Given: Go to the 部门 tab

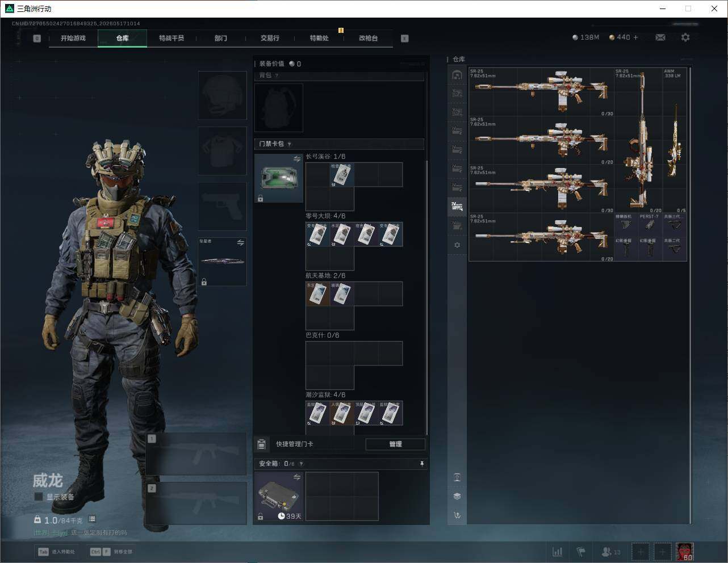Looking at the screenshot, I should pyautogui.click(x=221, y=38).
